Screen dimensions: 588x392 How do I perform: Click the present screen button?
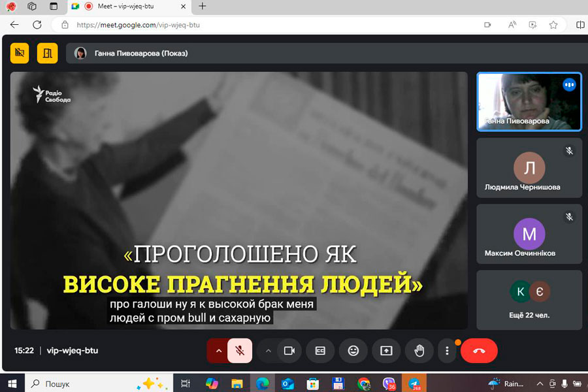click(386, 351)
